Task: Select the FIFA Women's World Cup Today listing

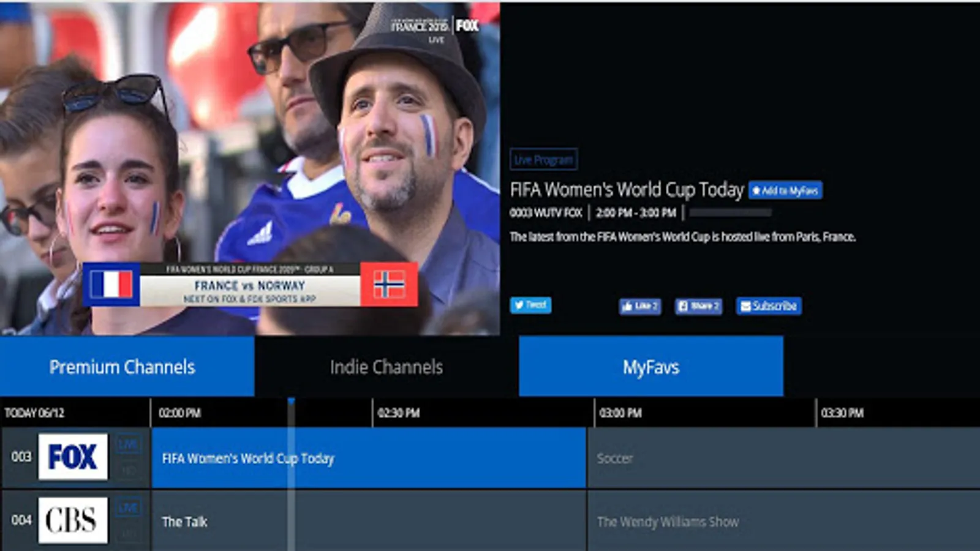Action: [x=369, y=458]
